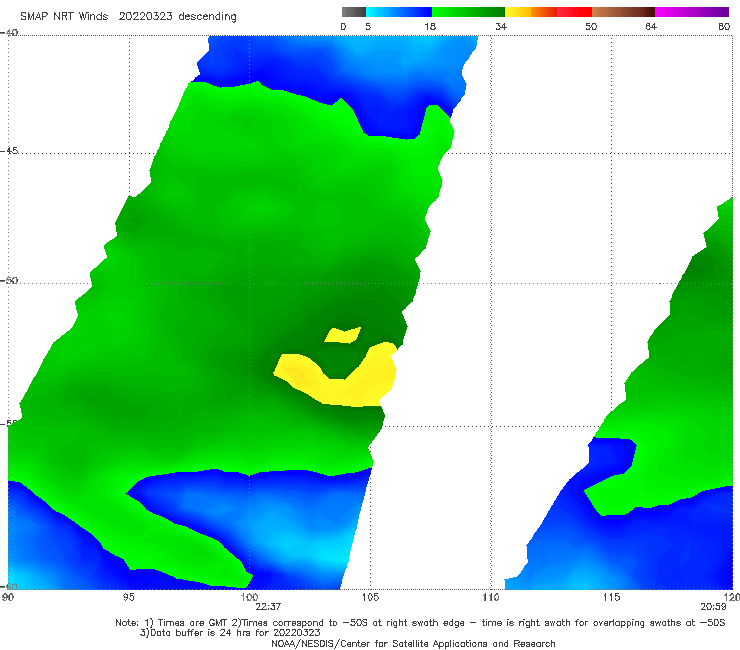The image size is (740, 650).
Task: Click the swath time "20:59"
Action: coord(713,607)
